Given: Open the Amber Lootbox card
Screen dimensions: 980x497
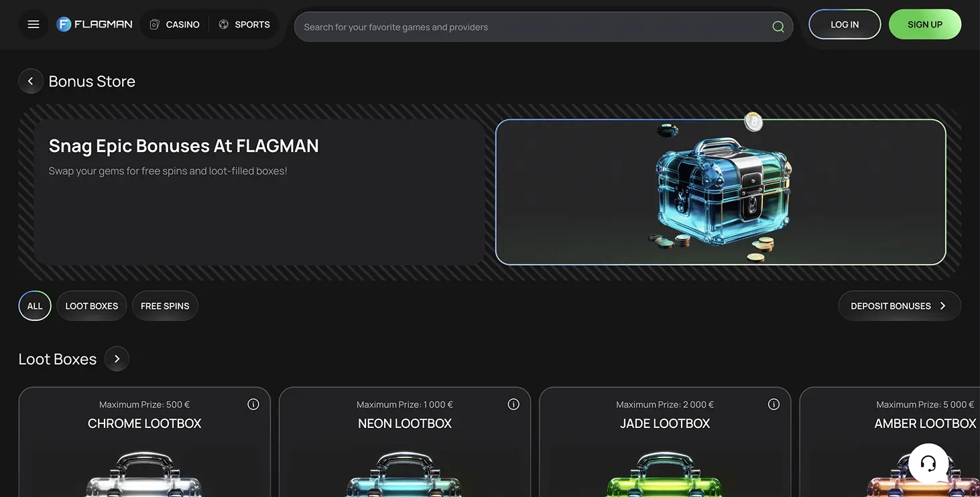Looking at the screenshot, I should [x=890, y=442].
